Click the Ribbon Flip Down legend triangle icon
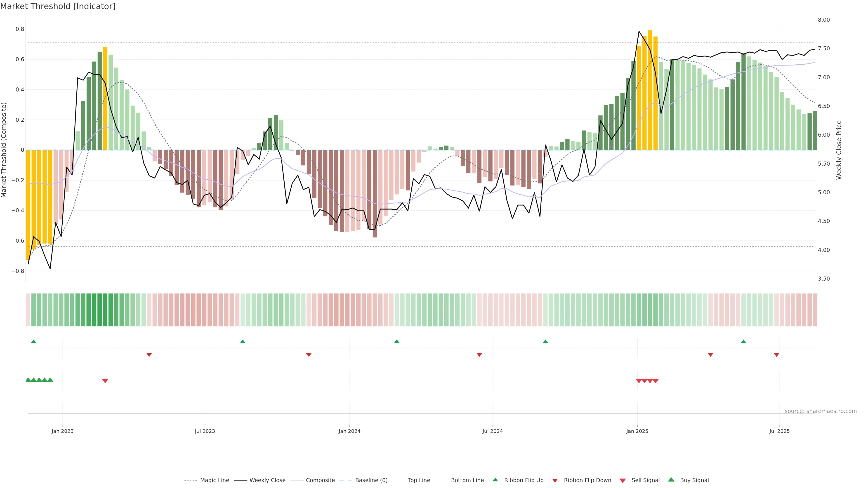The image size is (868, 488). [555, 481]
